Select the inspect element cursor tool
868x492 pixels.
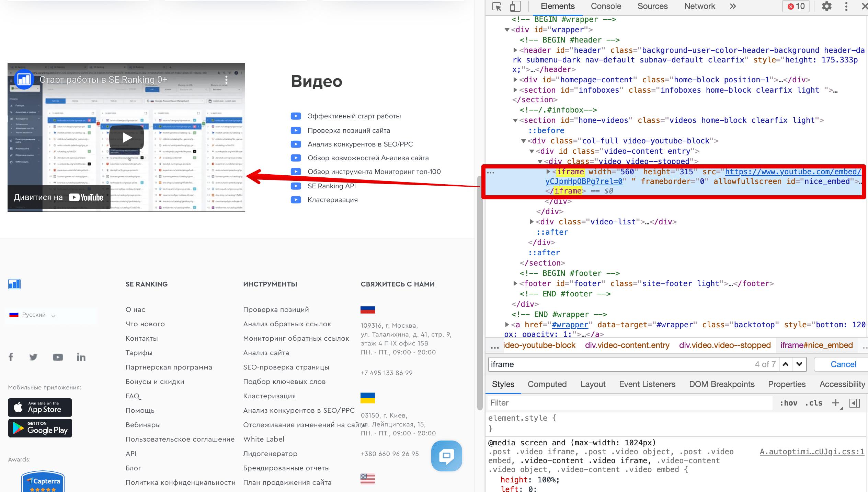point(496,7)
